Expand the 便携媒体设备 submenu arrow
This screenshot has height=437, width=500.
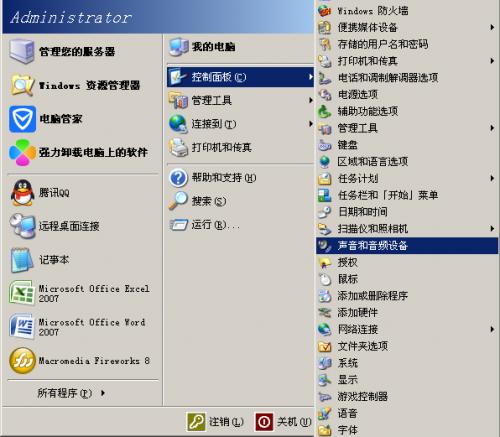pos(492,27)
